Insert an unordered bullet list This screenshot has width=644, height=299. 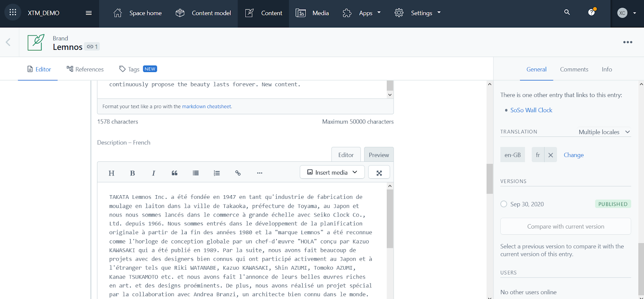coord(196,173)
